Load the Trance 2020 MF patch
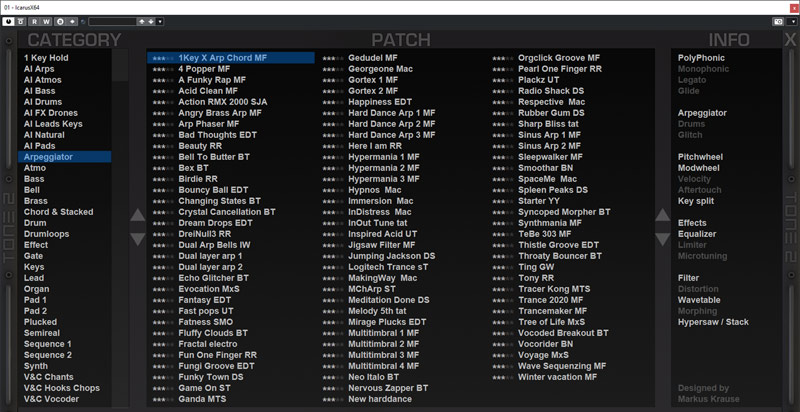The width and height of the screenshot is (800, 412). point(551,300)
